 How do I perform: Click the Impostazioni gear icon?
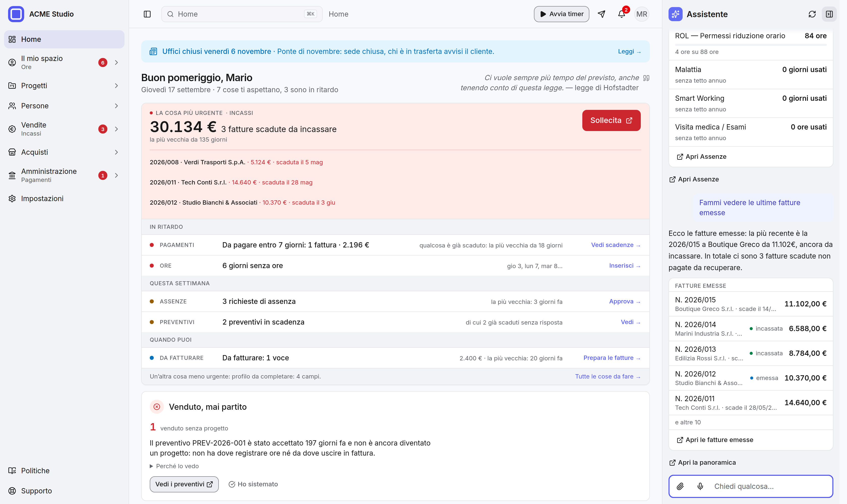[x=12, y=198]
